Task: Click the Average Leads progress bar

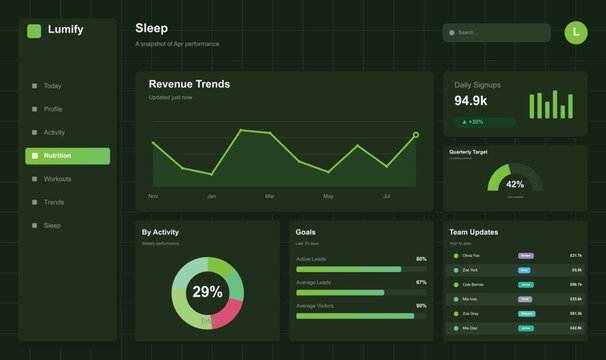Action: [x=361, y=293]
